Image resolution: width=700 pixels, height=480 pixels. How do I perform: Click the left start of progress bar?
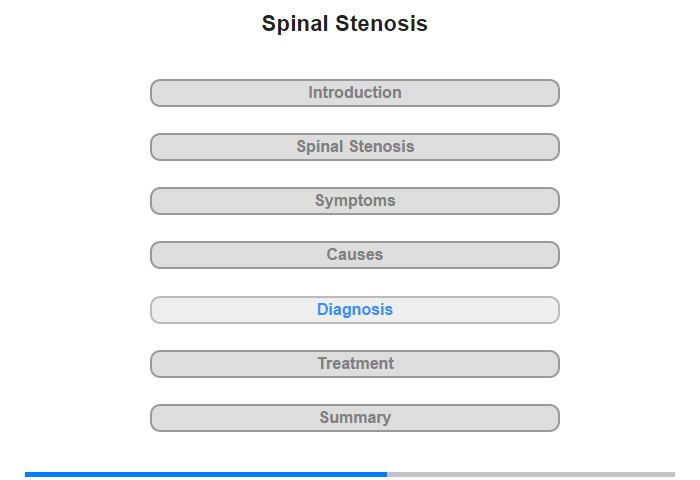coord(28,474)
